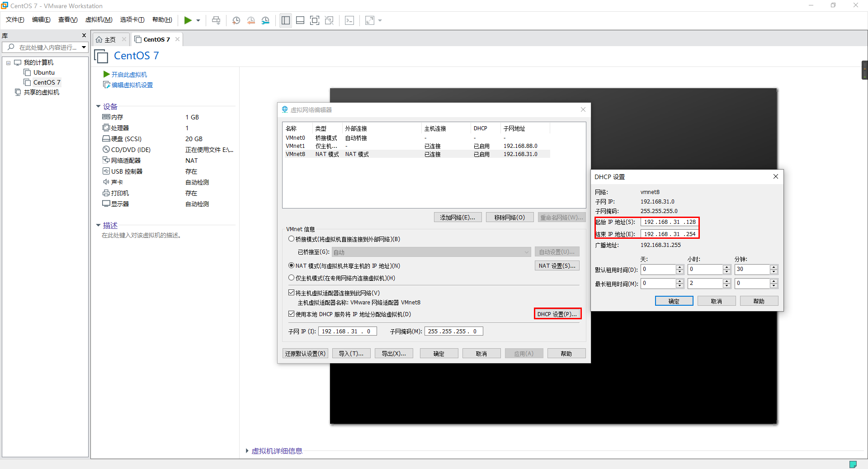
Task: Open the 帮助(H) menu
Action: [x=162, y=19]
